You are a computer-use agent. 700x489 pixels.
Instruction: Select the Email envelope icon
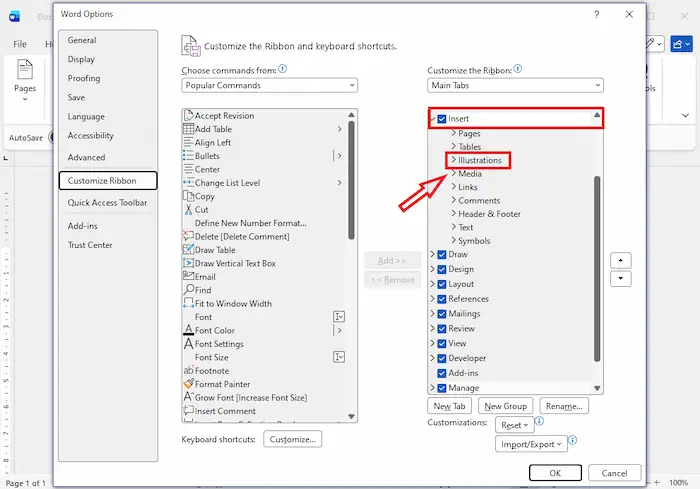(188, 277)
